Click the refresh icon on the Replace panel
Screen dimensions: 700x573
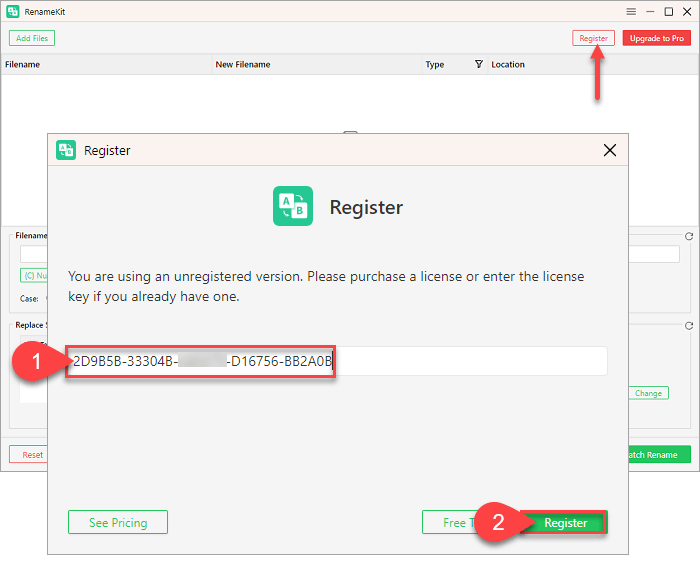tap(689, 326)
